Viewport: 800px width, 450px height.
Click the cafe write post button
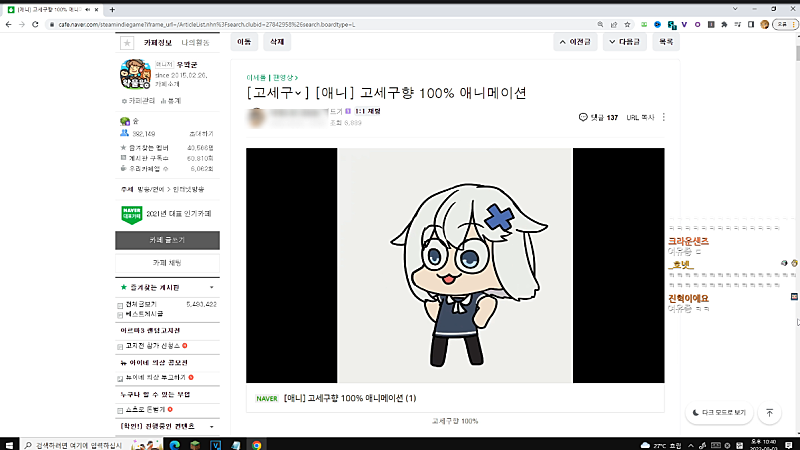[167, 240]
